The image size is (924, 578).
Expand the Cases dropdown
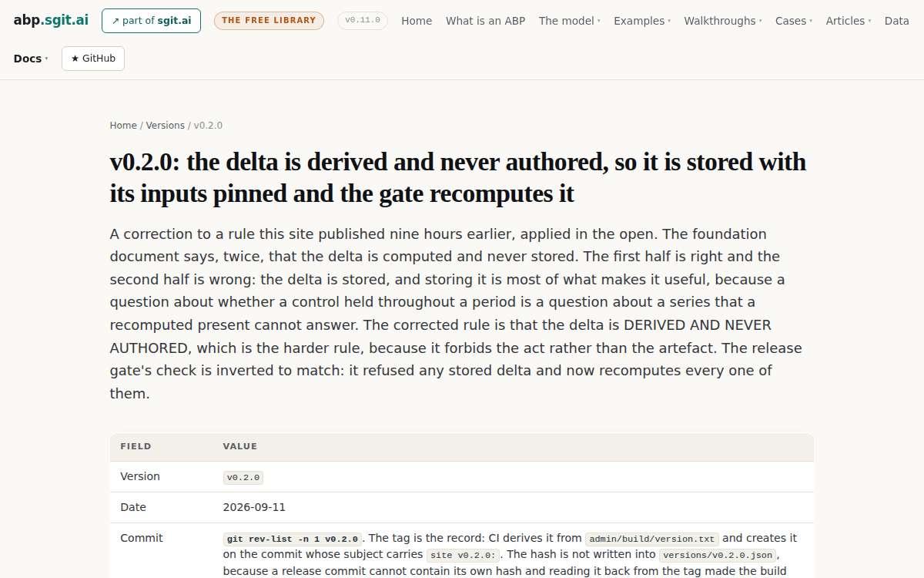pos(794,21)
